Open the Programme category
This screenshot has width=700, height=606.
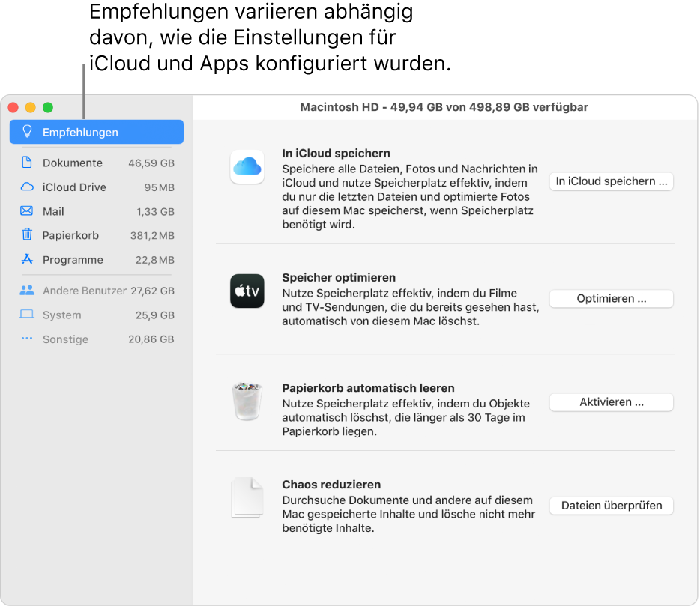pos(97,260)
